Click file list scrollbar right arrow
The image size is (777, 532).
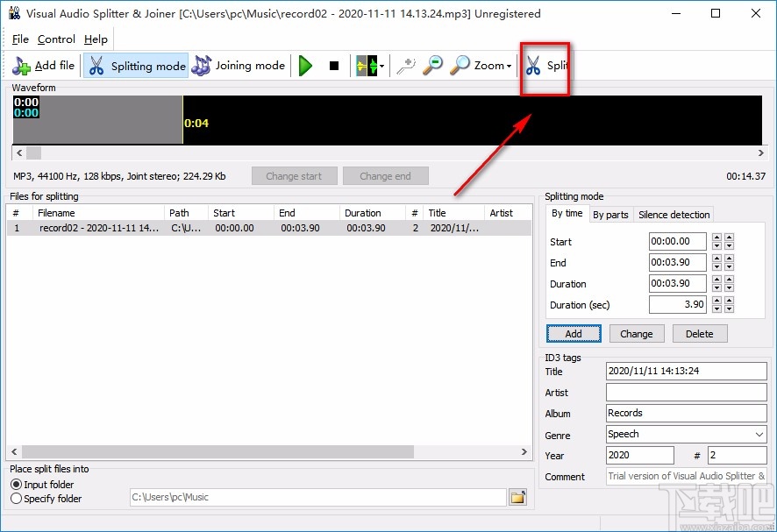pos(524,451)
